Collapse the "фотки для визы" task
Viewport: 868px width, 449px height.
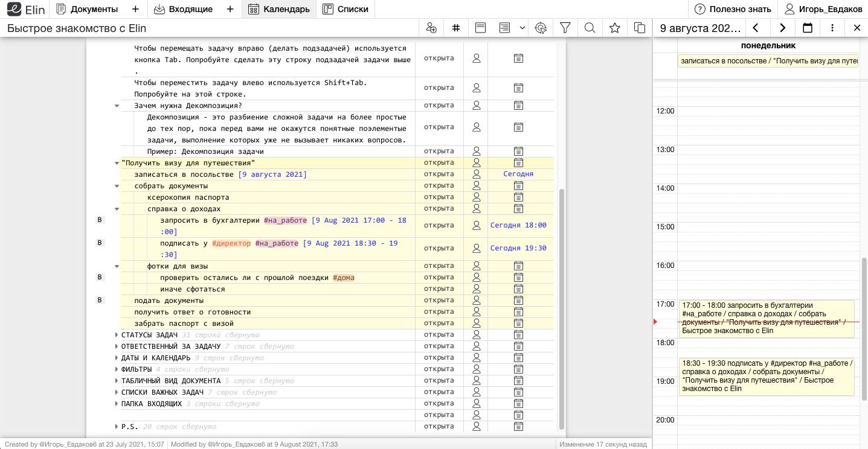tap(117, 266)
